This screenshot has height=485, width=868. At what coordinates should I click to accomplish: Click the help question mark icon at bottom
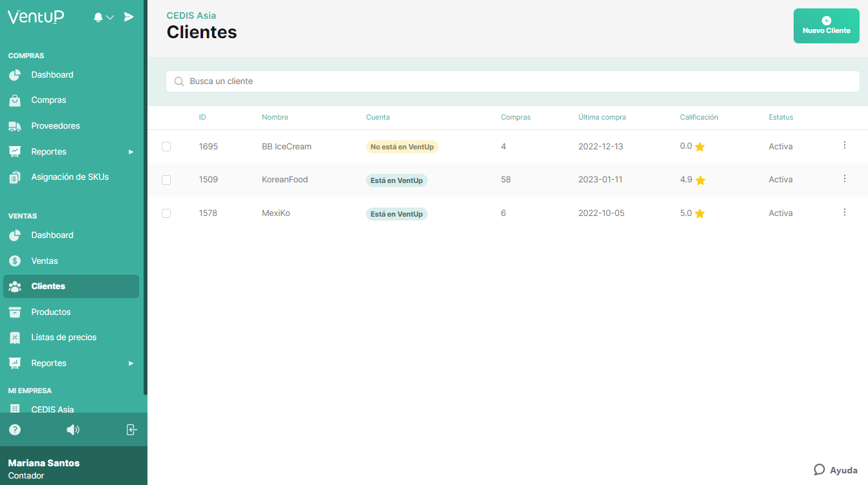tap(14, 429)
